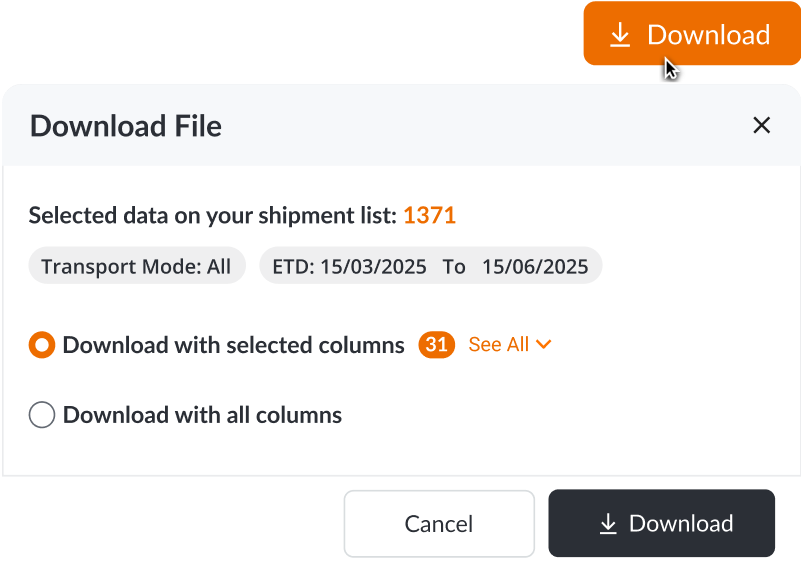Click the 1371 shipment count number
Screen dimensions: 801x571
(x=429, y=215)
